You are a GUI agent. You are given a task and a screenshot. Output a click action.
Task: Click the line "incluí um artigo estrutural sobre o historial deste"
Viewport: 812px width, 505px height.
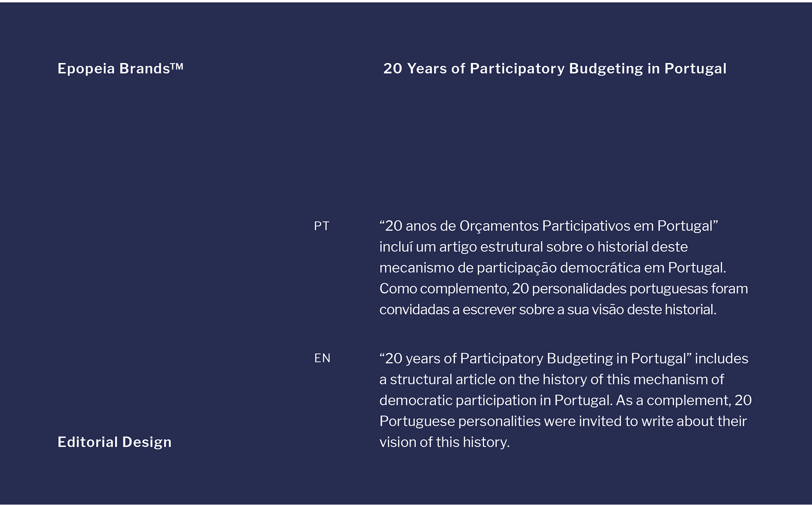(x=534, y=247)
